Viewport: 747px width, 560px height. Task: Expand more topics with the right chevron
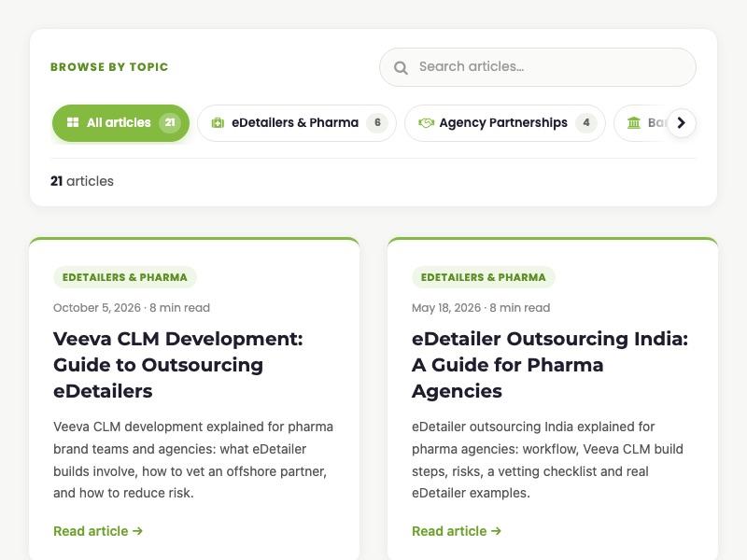[x=682, y=123]
